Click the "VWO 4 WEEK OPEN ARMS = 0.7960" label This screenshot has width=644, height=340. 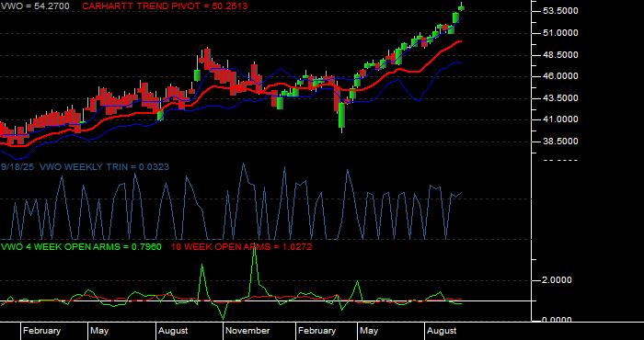(x=81, y=247)
